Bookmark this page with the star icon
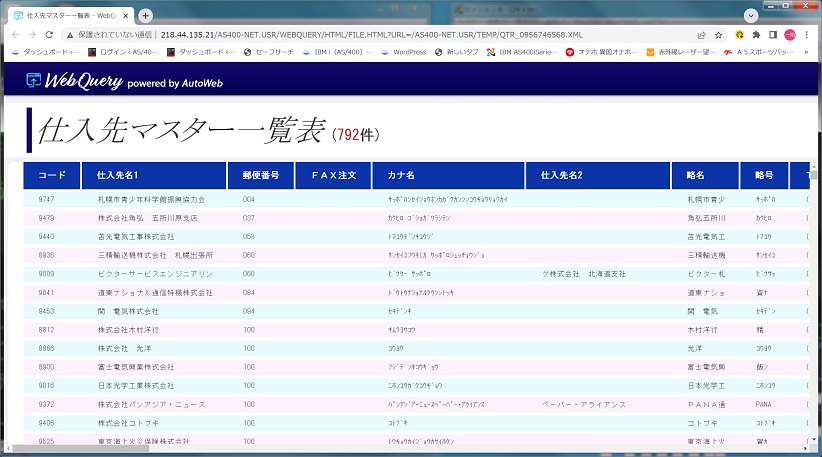 coord(718,34)
